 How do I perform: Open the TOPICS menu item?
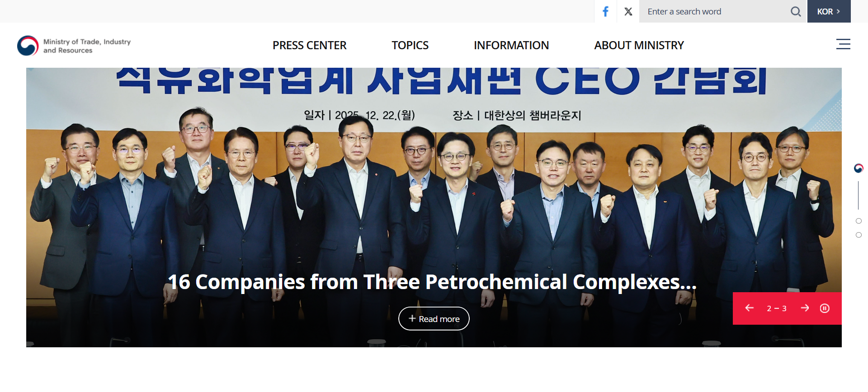[410, 45]
